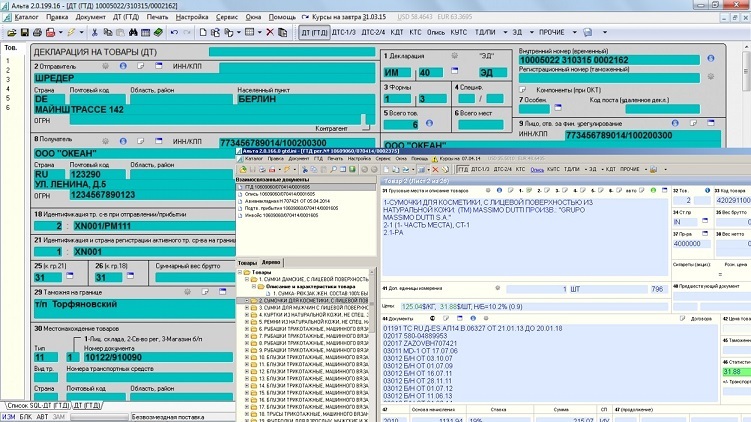This screenshot has width=751, height=422.
Task: Click the green book icon in toolbar
Action: [x=159, y=33]
